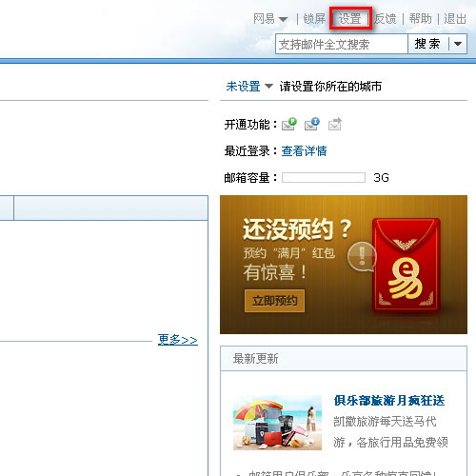Click the 搜索 button
The height and width of the screenshot is (476, 476).
pos(427,44)
